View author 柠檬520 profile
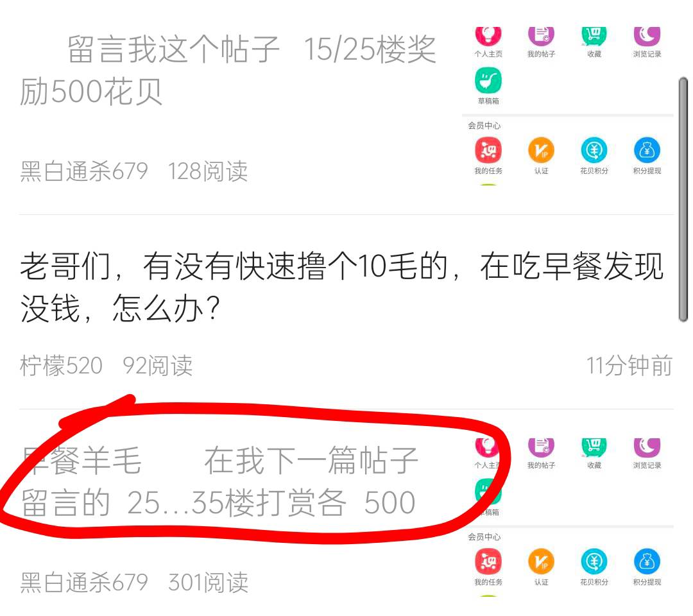 (61, 366)
